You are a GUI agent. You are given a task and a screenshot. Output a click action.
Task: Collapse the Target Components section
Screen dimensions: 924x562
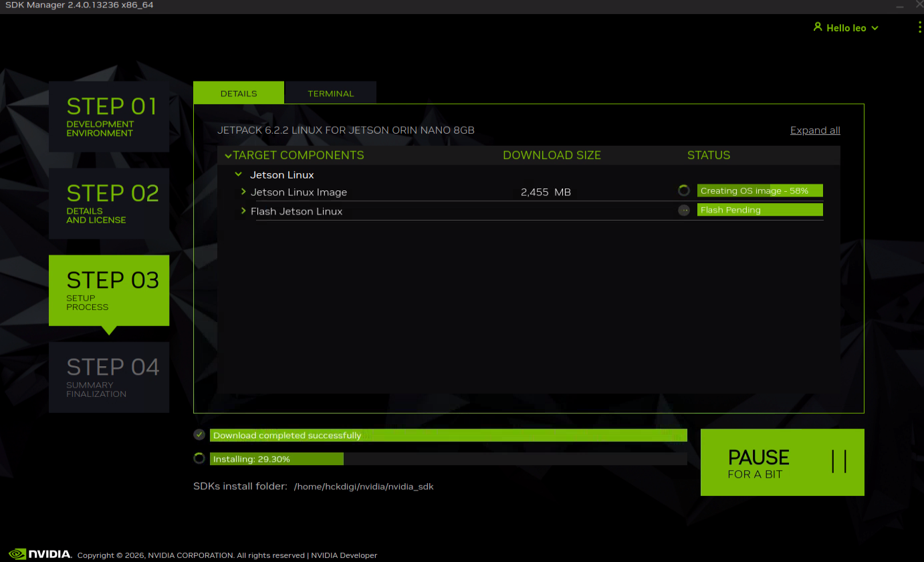coord(228,156)
